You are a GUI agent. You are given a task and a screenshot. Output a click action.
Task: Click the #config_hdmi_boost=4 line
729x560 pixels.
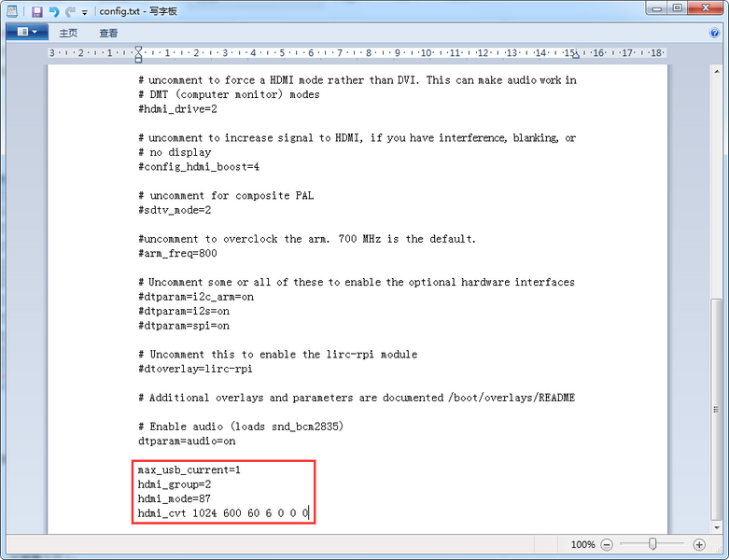199,167
